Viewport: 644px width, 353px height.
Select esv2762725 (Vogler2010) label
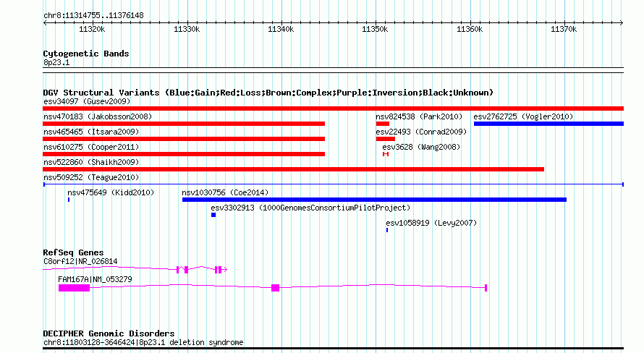[523, 116]
